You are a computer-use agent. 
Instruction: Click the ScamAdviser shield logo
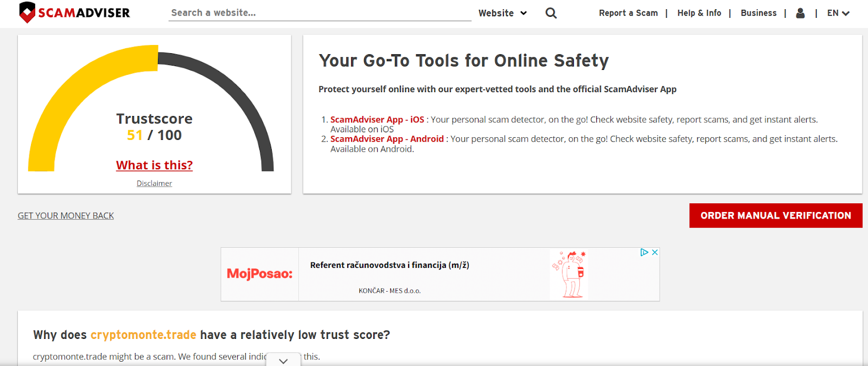click(x=27, y=12)
